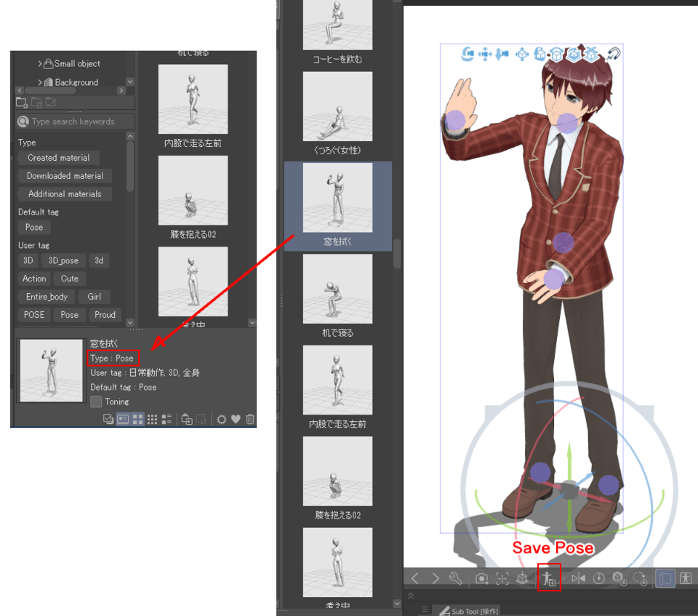Click tag list scroll up arrow
Image resolution: width=698 pixels, height=616 pixels.
coord(130,136)
